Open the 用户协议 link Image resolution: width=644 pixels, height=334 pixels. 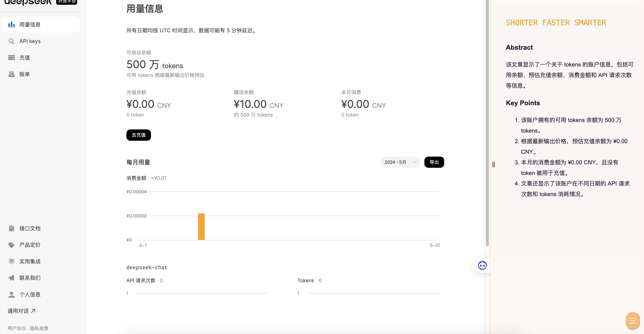(x=17, y=328)
